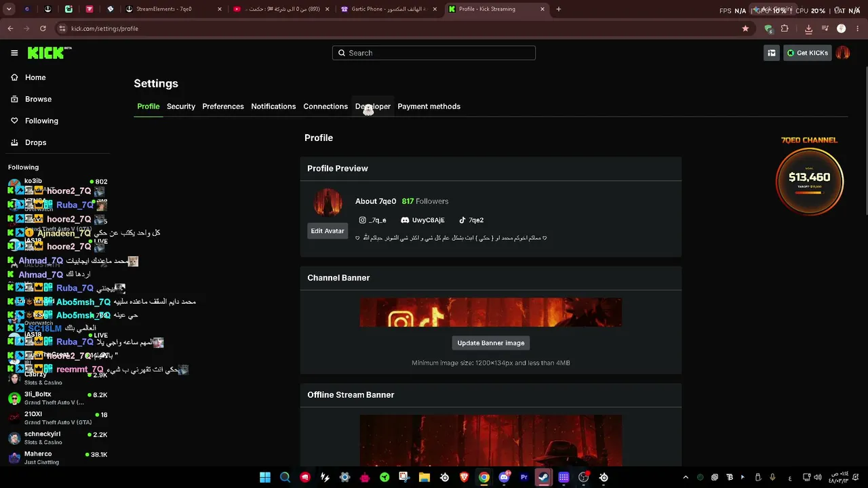The image size is (868, 488).
Task: Open the Payment methods tab
Action: tap(429, 106)
